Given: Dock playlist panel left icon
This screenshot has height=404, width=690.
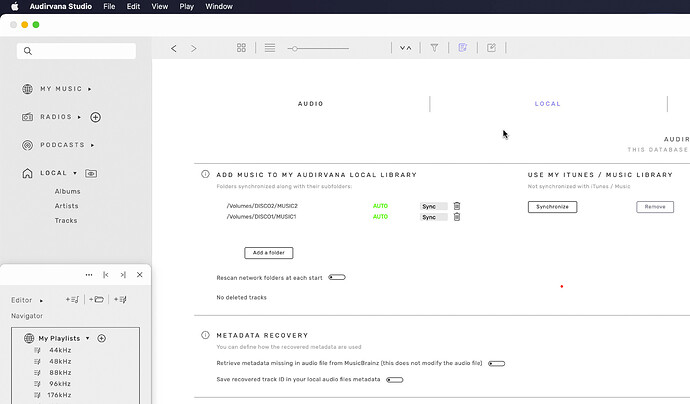Looking at the screenshot, I should pos(106,275).
